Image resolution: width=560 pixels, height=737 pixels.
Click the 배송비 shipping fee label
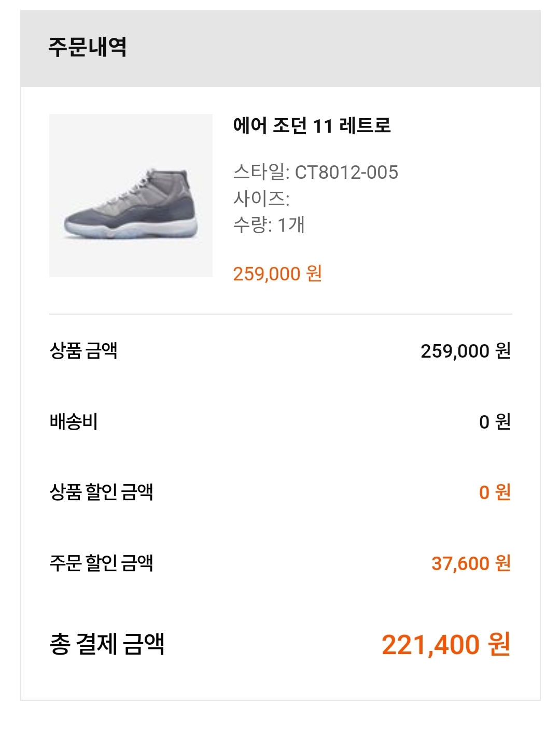tap(74, 422)
